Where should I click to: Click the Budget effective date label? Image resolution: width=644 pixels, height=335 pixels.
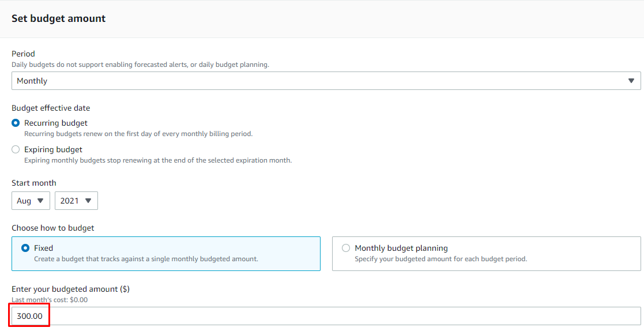[51, 108]
